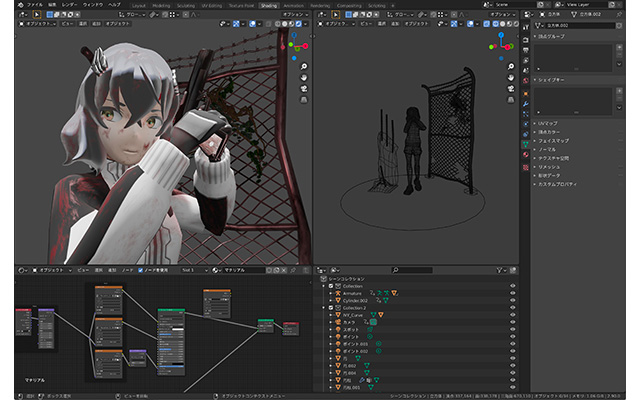Switch to the Layout workspace tab
Image resolution: width=640 pixels, height=400 pixels.
(x=139, y=6)
